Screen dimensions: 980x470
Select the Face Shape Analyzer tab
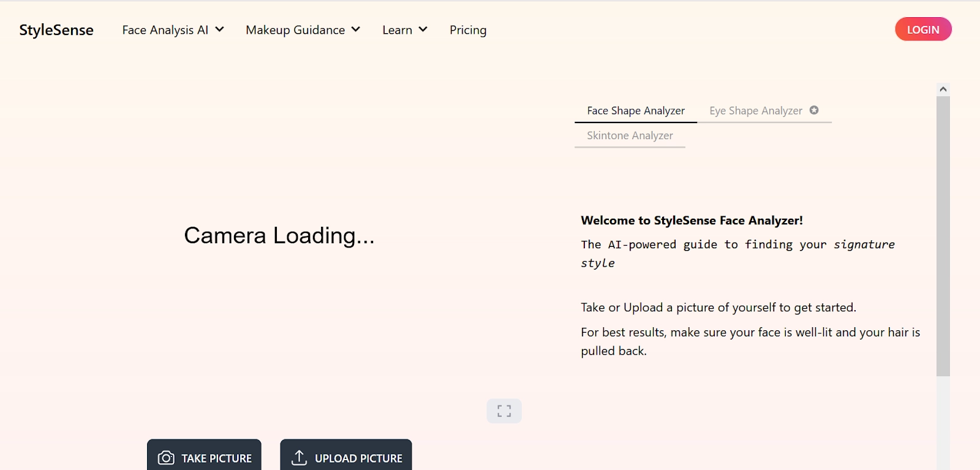636,111
